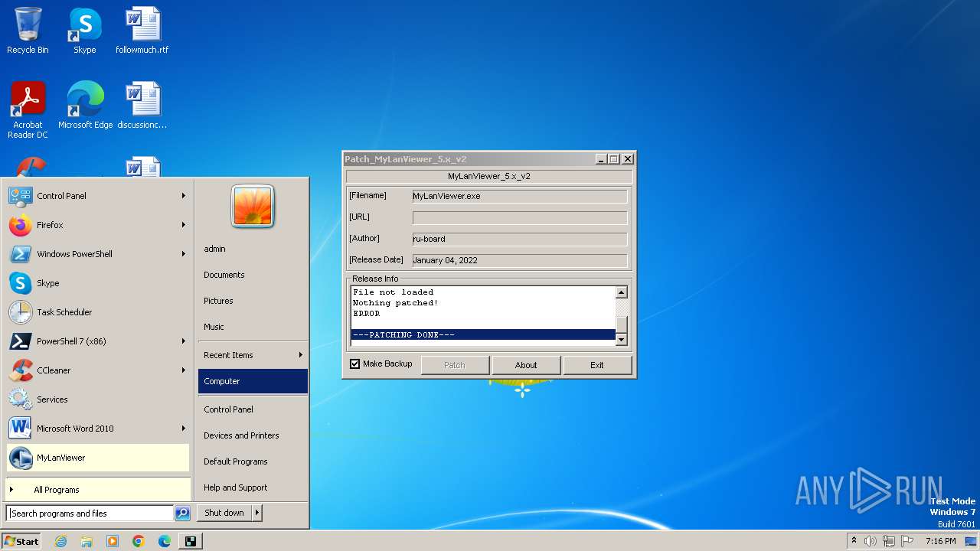Viewport: 980px width, 551px height.
Task: Click the search magnifier button
Action: [182, 514]
